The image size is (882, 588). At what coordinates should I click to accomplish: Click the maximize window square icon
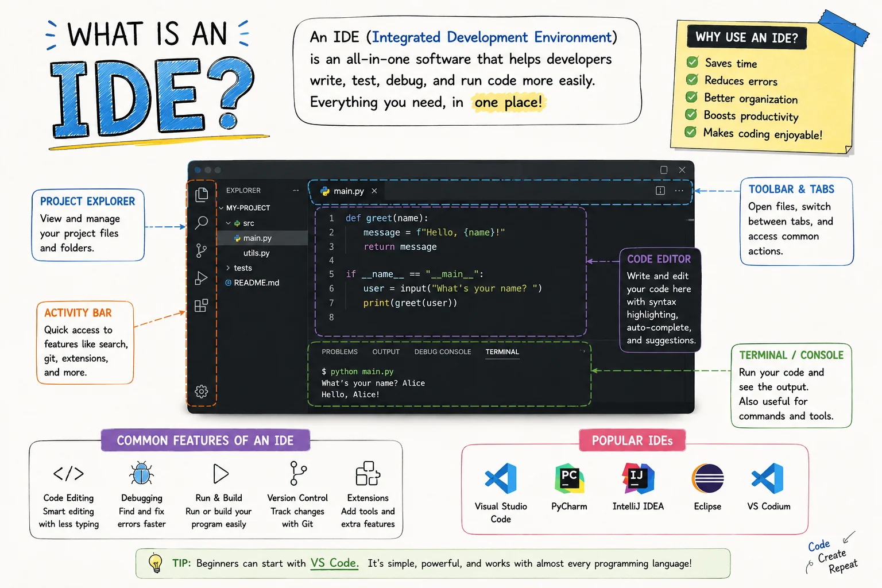[664, 170]
